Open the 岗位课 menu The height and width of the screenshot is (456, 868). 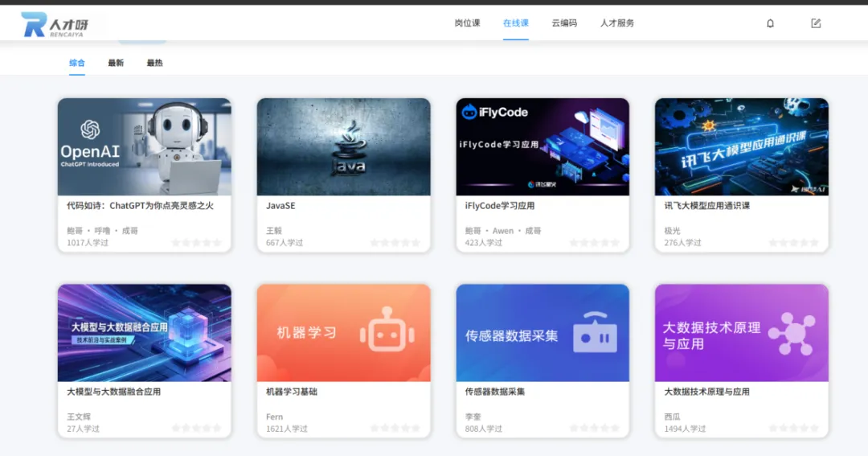point(467,23)
